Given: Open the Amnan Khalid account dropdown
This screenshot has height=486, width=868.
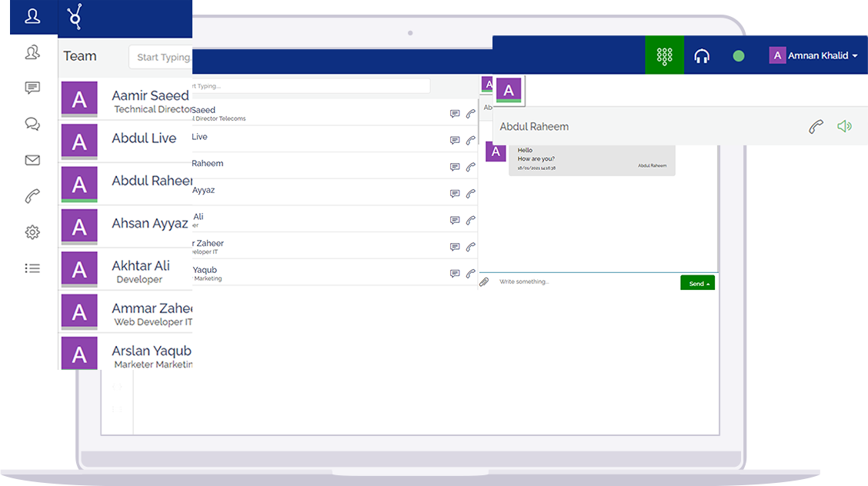Looking at the screenshot, I should (814, 55).
